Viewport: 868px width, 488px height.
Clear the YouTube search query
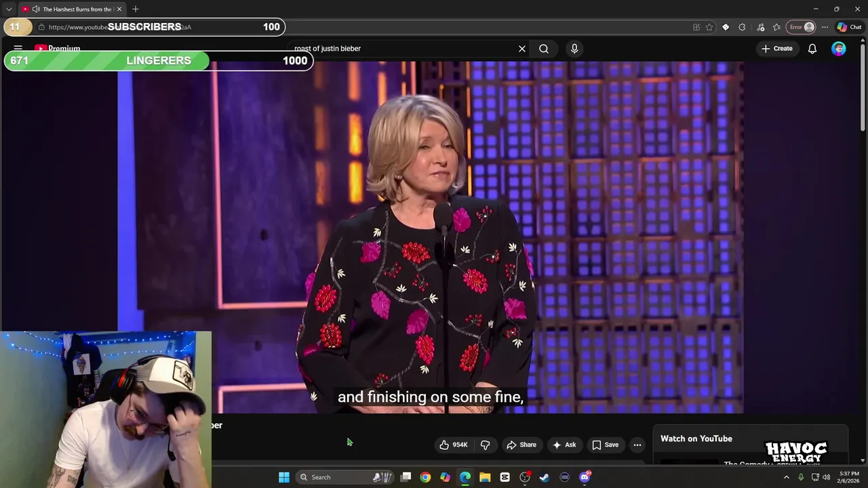[x=522, y=49]
